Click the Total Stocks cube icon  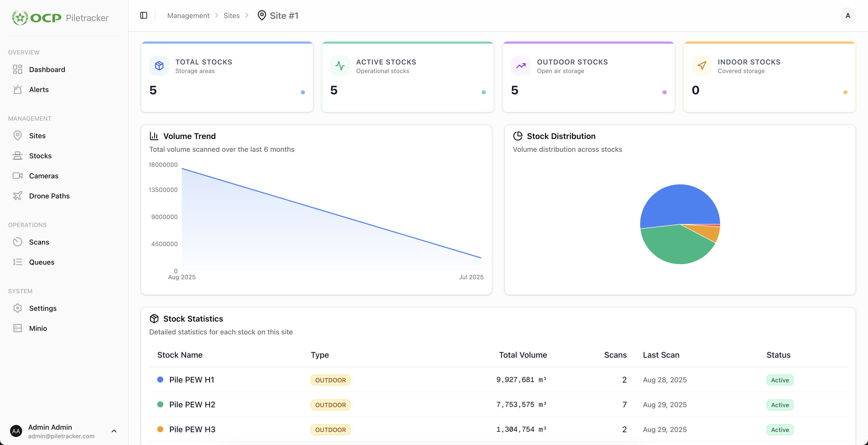coord(159,66)
